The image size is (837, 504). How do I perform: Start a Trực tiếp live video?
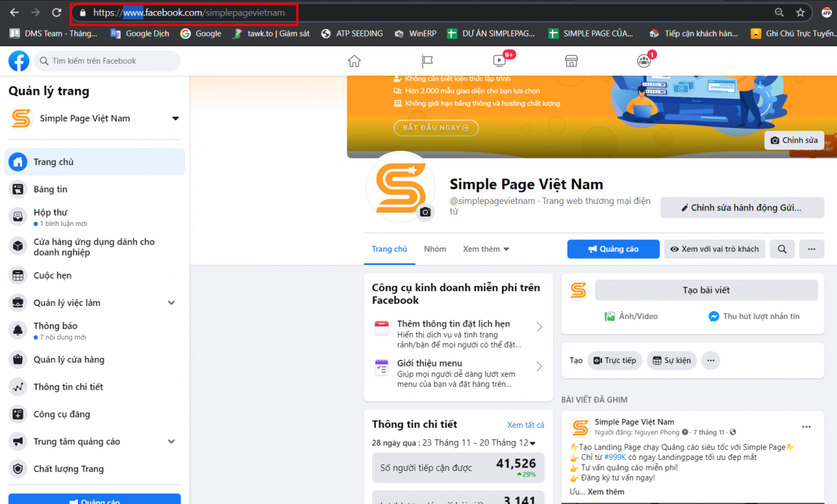[615, 360]
